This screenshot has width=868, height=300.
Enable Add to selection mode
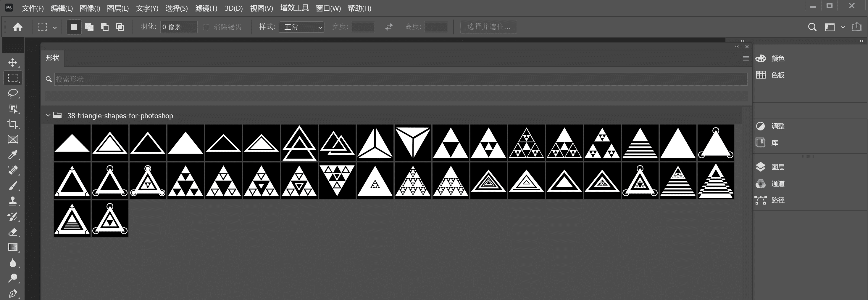89,27
